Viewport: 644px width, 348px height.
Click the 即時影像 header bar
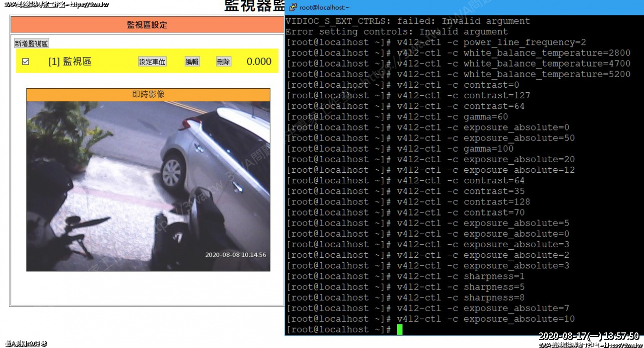(x=148, y=95)
